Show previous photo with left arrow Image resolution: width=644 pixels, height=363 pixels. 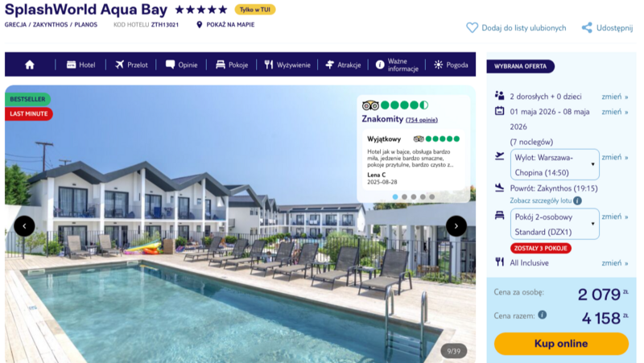[24, 226]
